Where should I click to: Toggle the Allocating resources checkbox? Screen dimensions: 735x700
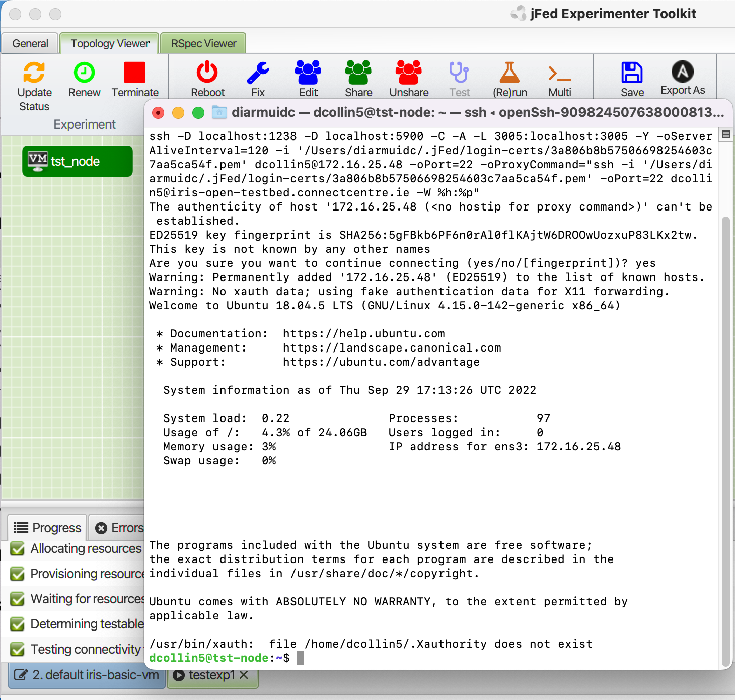tap(17, 548)
